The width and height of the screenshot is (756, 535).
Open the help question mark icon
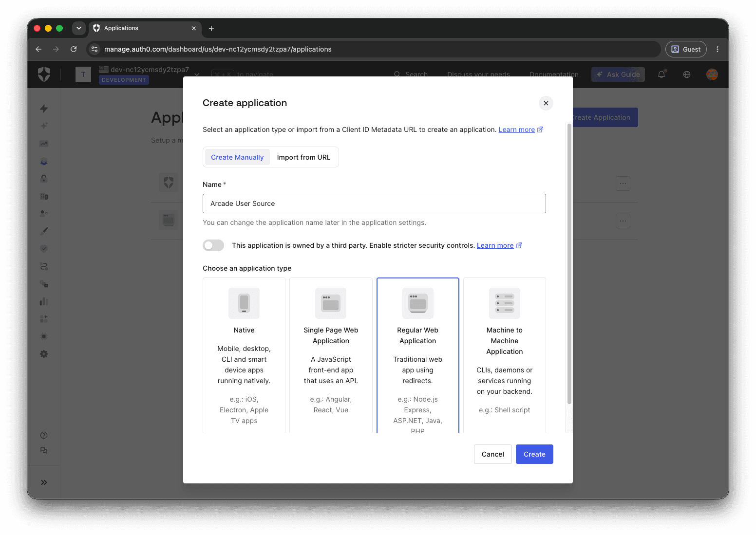[x=44, y=435]
